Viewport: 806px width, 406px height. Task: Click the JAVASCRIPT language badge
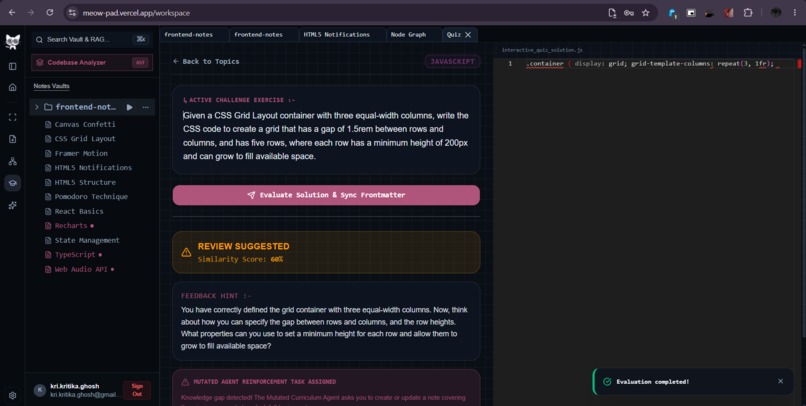(x=452, y=61)
